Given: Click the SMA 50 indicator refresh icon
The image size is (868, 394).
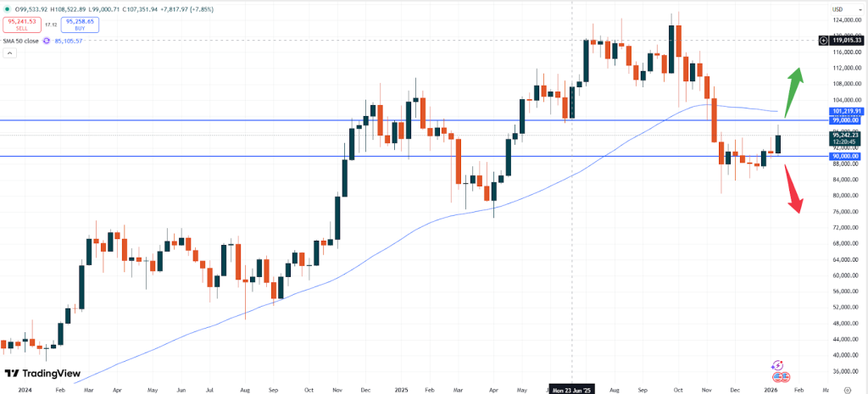Looking at the screenshot, I should [x=48, y=39].
